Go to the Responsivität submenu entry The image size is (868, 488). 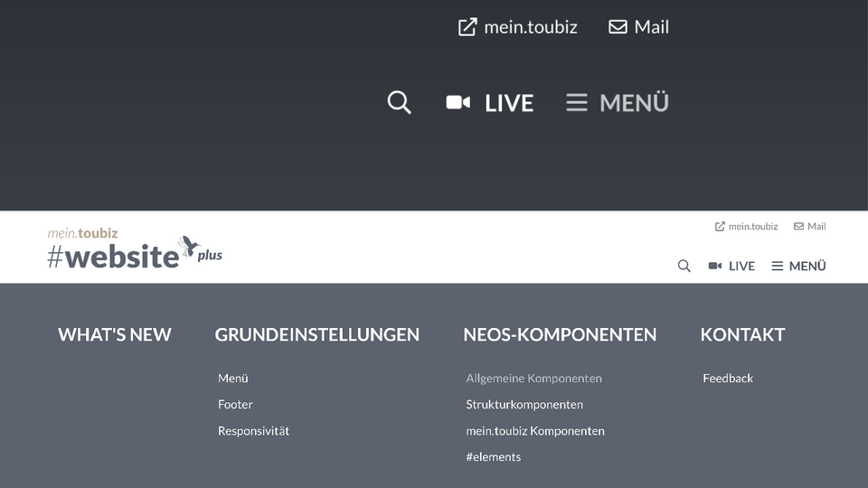tap(253, 430)
